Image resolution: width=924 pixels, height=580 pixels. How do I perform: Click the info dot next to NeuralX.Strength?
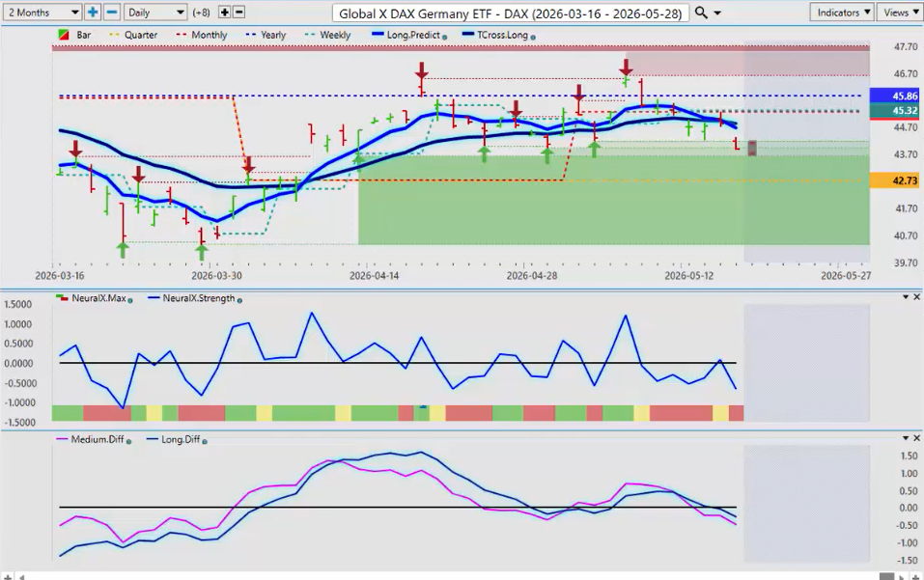point(239,300)
